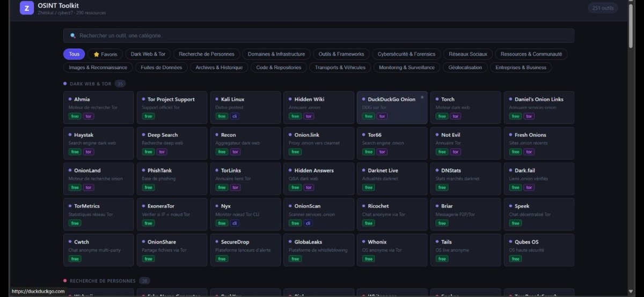The width and height of the screenshot is (644, 297).
Task: Open the DNStats card
Action: pos(465,179)
